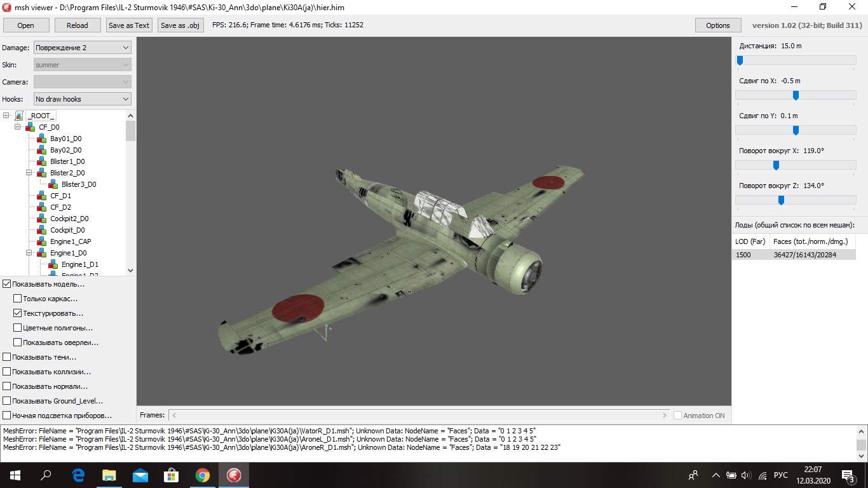This screenshot has width=868, height=488.
Task: Collapse the CF_D0 tree node
Action: [x=18, y=127]
